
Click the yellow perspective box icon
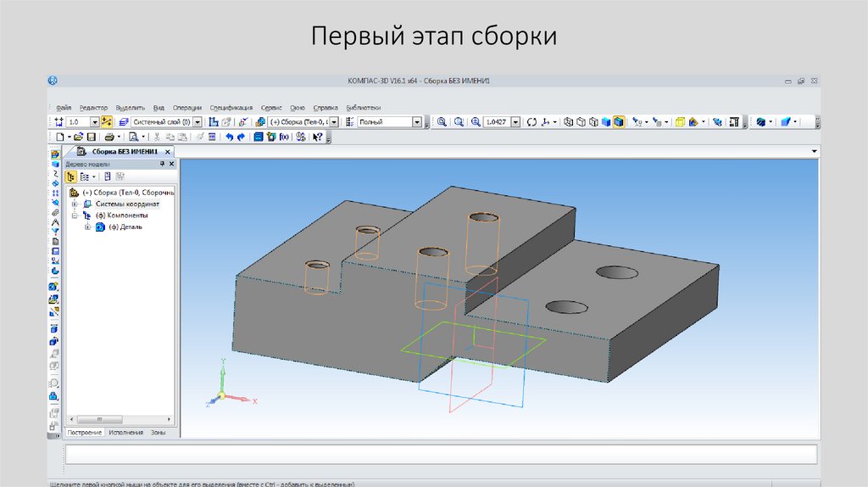pyautogui.click(x=680, y=122)
